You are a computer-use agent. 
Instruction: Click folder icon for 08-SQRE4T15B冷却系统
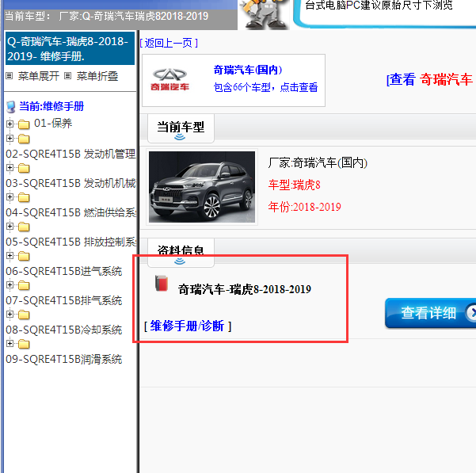(x=24, y=315)
